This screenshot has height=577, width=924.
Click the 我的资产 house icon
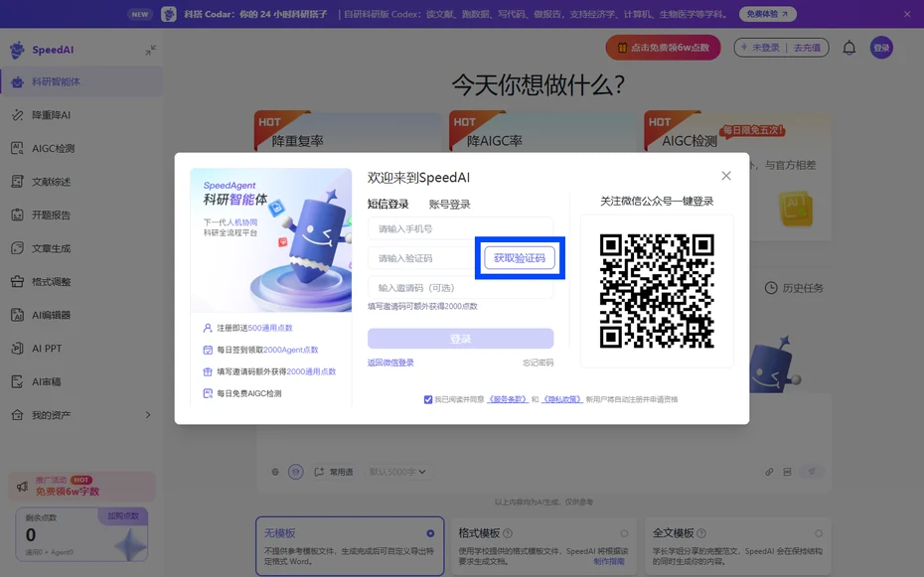(17, 414)
